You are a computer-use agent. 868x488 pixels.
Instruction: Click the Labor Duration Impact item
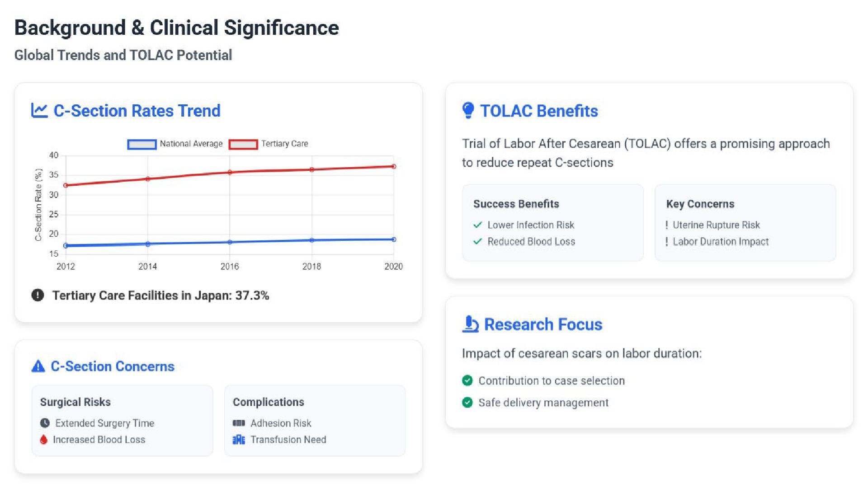(717, 241)
